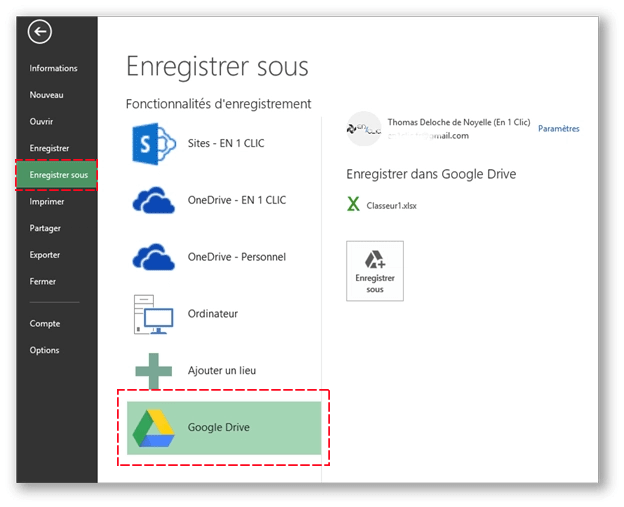Choose OneDrive - Personnel label
Viewport: 624px width, 507px height.
237,257
